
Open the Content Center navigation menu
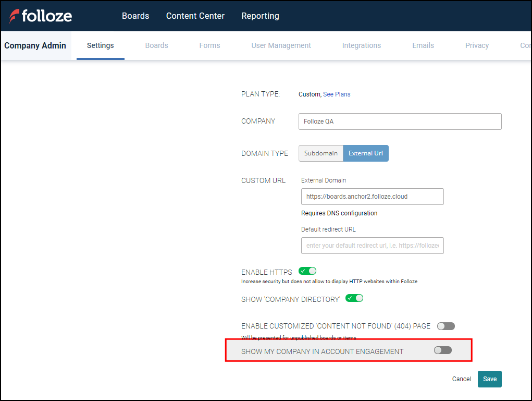[195, 16]
